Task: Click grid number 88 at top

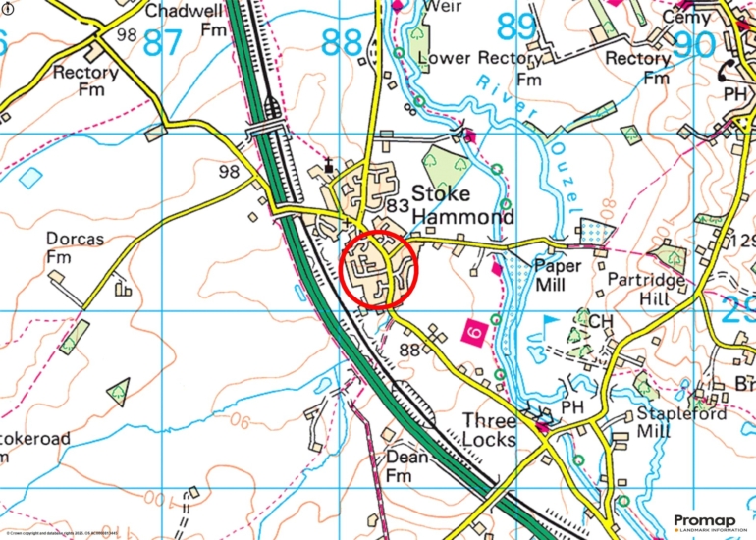Action: click(x=342, y=42)
